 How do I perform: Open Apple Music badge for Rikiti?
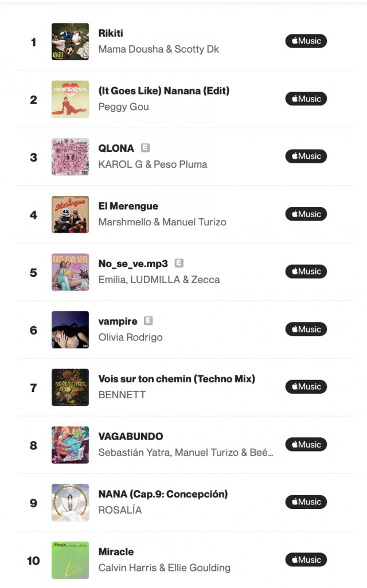306,41
